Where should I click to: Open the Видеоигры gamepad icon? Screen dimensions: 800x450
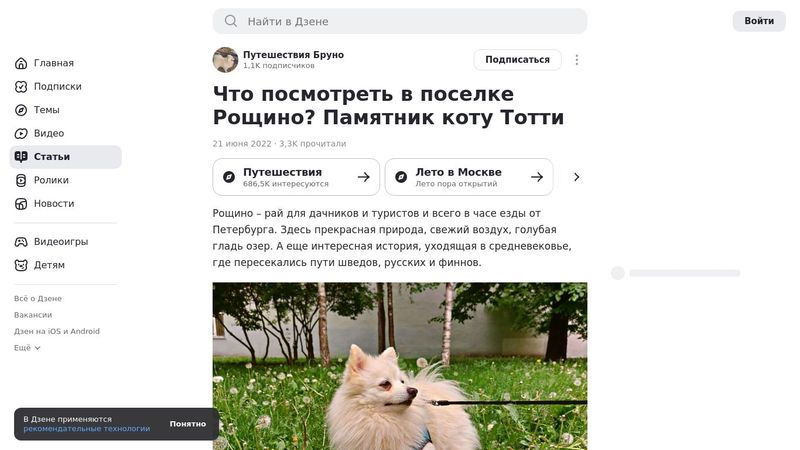pos(21,242)
